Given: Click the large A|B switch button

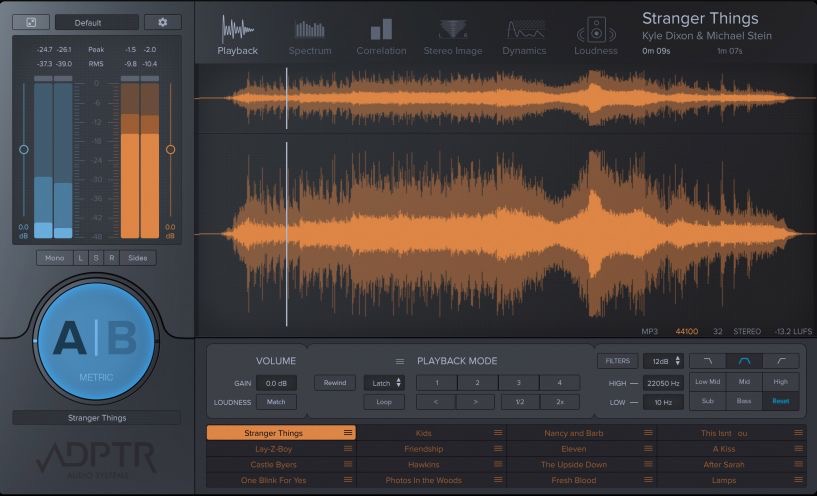Looking at the screenshot, I should coord(96,341).
